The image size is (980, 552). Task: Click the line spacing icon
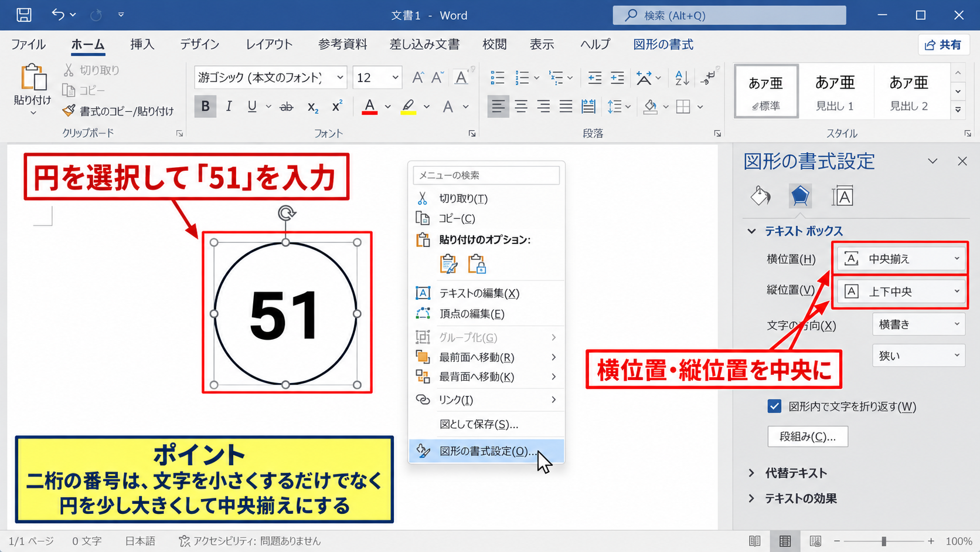[614, 106]
